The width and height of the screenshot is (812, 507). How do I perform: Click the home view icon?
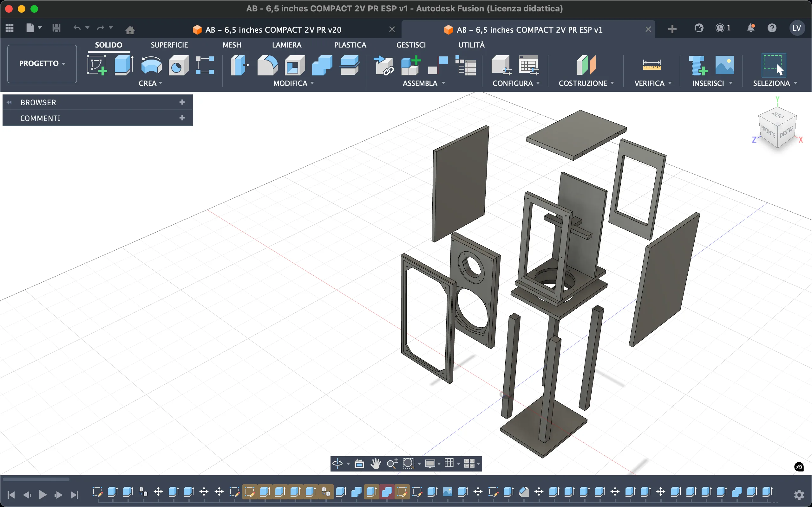(130, 30)
